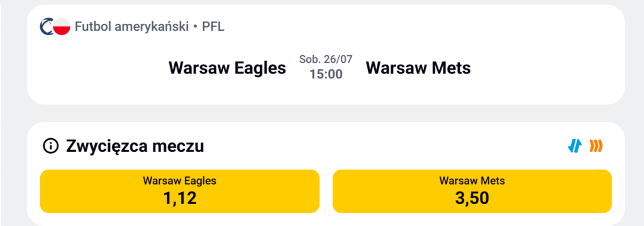
Task: Click the 15:00 kickoff time
Action: point(326,75)
